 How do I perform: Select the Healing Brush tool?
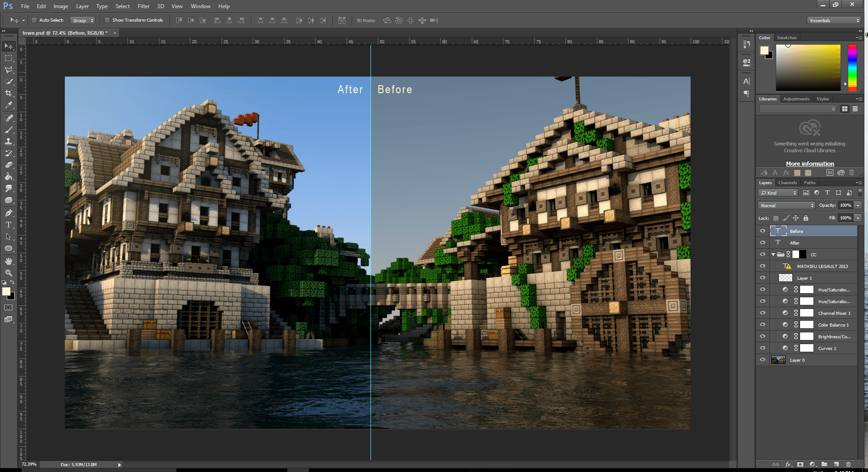point(9,118)
